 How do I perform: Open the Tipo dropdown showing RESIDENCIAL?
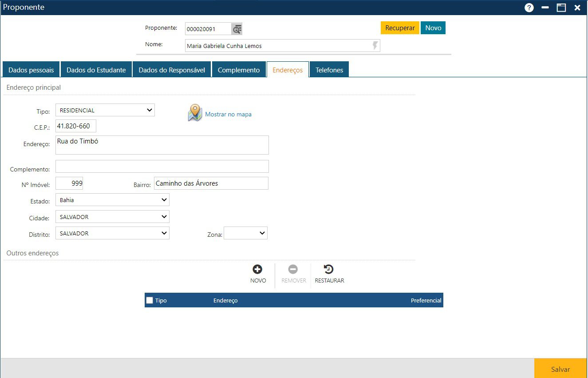[x=105, y=110]
